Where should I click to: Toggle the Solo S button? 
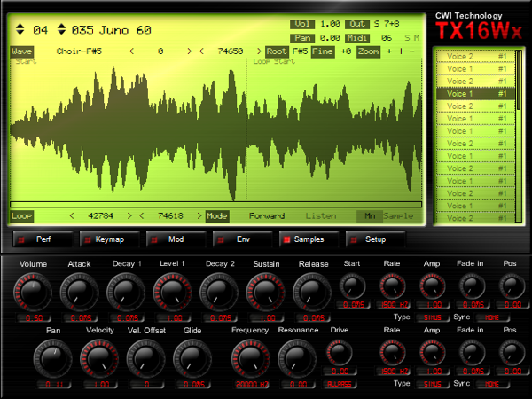point(406,38)
